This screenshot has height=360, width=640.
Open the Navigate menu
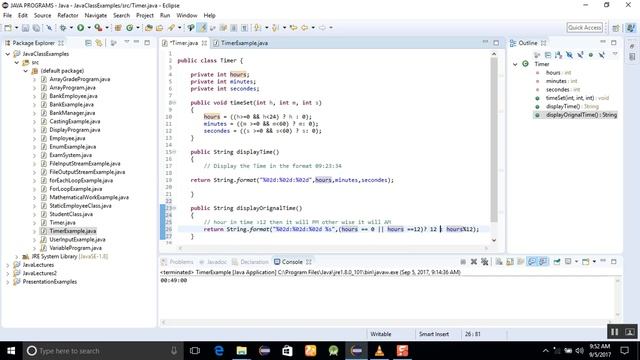pos(96,16)
